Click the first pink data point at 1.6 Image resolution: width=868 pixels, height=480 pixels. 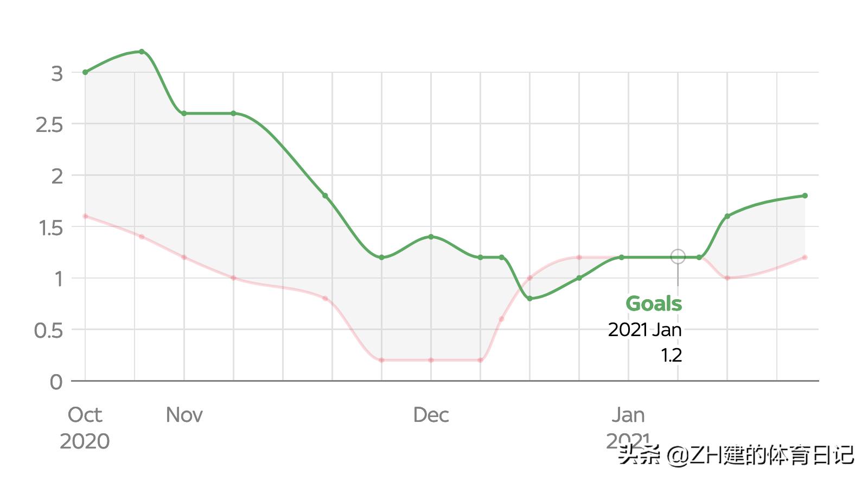pyautogui.click(x=85, y=216)
